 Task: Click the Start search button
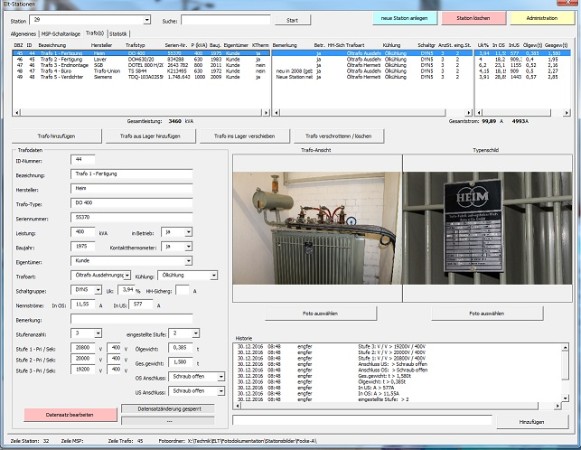point(292,20)
